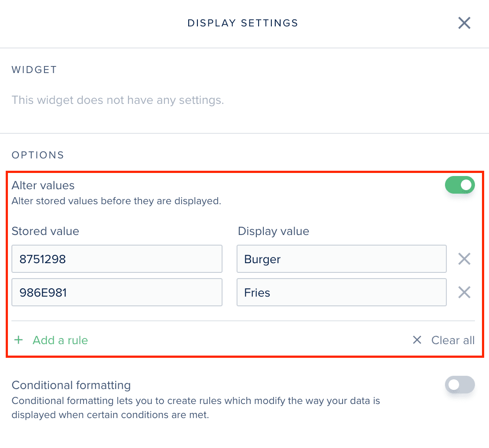Select the stored value field containing 986E981
The height and width of the screenshot is (448, 489).
(117, 292)
